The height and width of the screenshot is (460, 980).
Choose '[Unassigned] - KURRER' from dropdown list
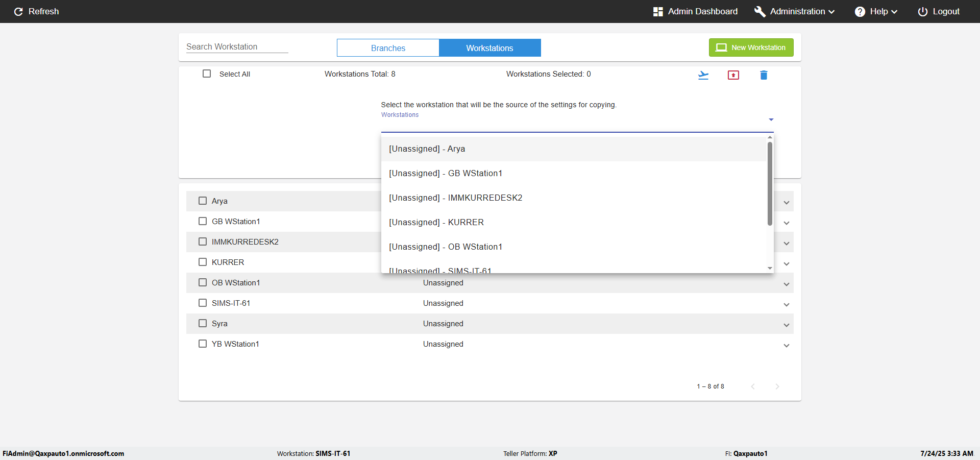(x=436, y=222)
